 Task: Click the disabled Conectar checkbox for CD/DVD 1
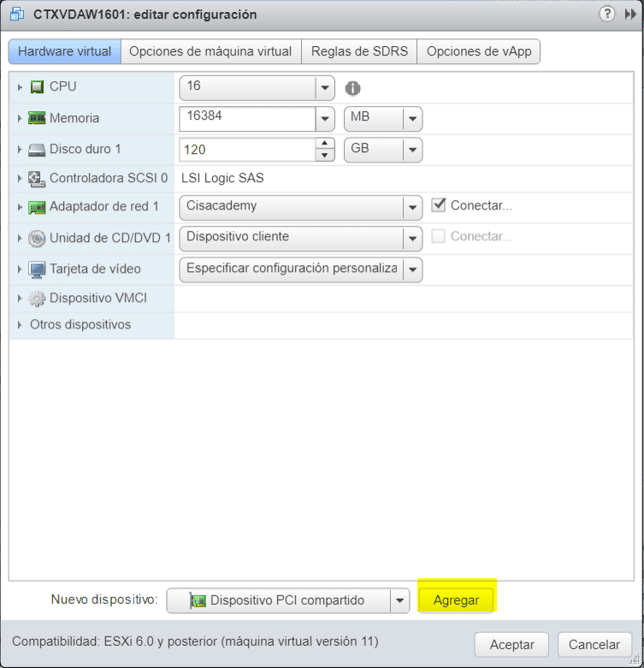[x=438, y=236]
